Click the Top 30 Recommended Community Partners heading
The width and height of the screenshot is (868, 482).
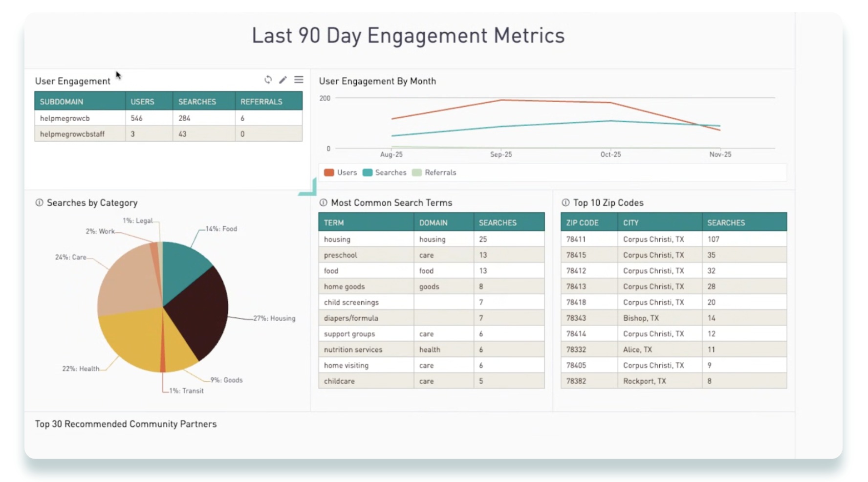click(126, 424)
